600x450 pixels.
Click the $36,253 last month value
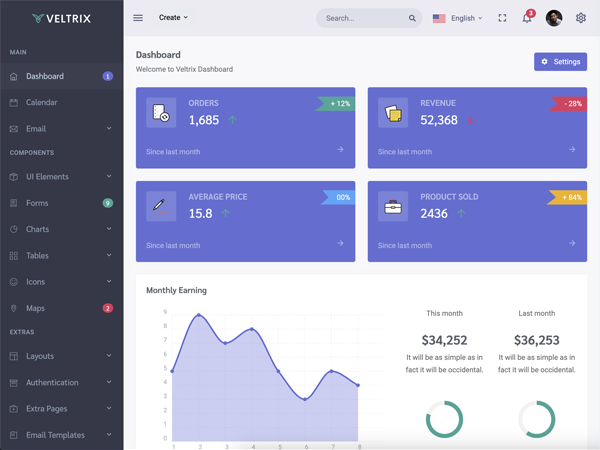[x=536, y=340]
